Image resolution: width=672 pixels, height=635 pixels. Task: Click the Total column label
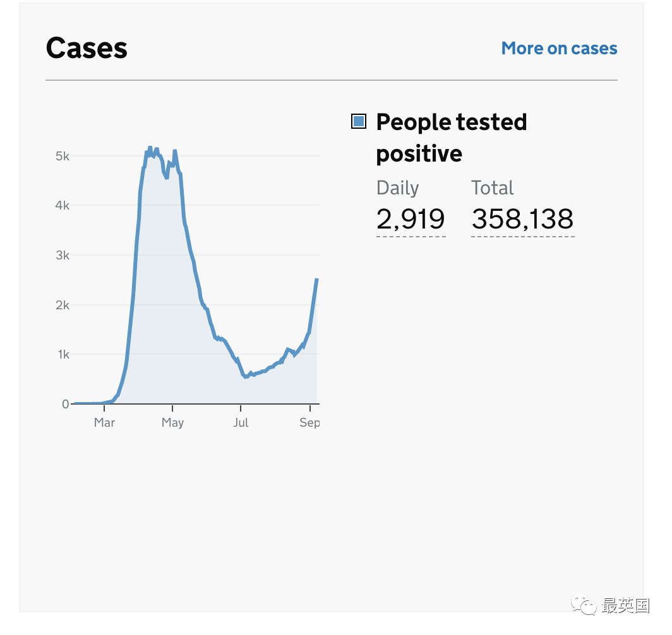pyautogui.click(x=493, y=188)
